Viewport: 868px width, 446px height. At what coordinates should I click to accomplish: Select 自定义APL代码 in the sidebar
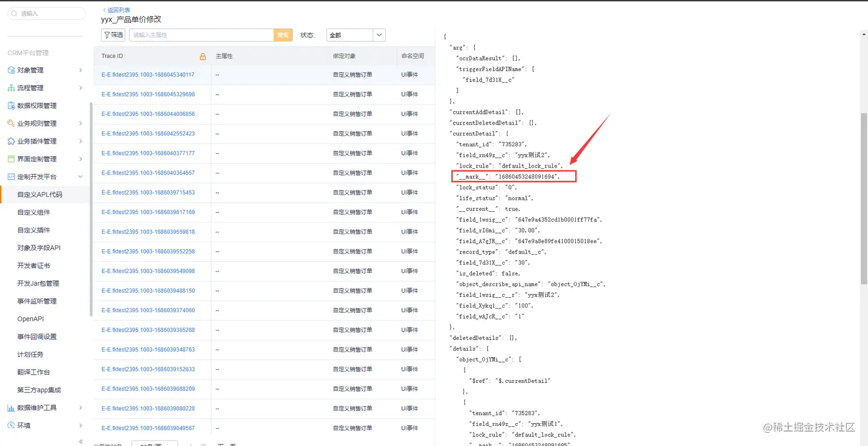40,195
